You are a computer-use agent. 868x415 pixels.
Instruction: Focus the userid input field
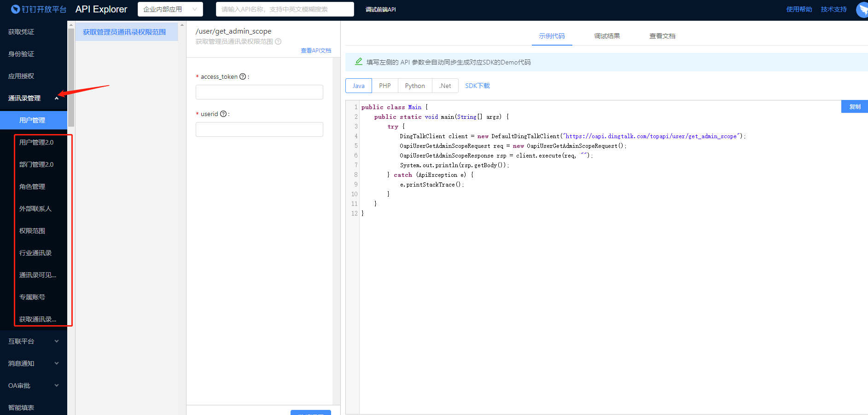coord(259,129)
